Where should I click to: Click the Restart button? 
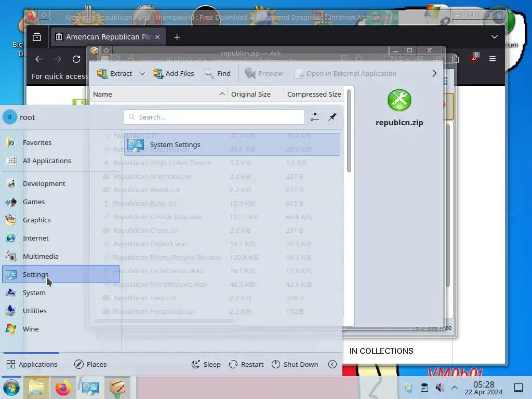point(246,364)
